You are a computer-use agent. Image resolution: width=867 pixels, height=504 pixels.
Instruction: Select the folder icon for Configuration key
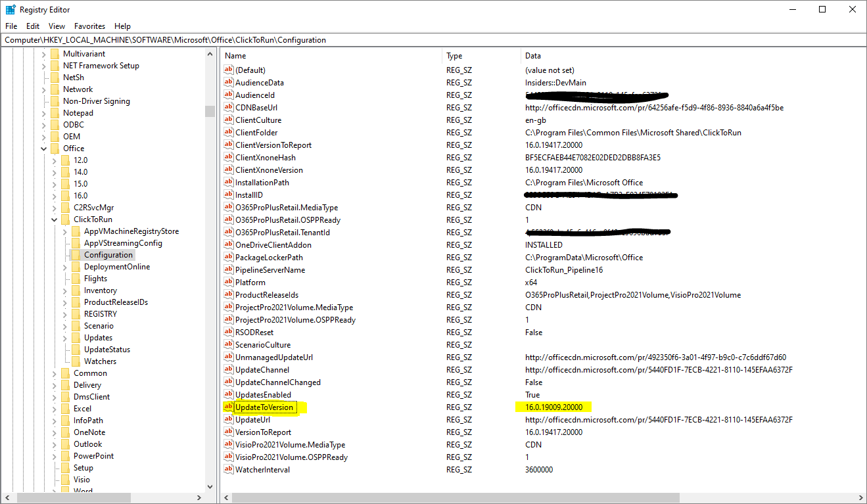[76, 255]
